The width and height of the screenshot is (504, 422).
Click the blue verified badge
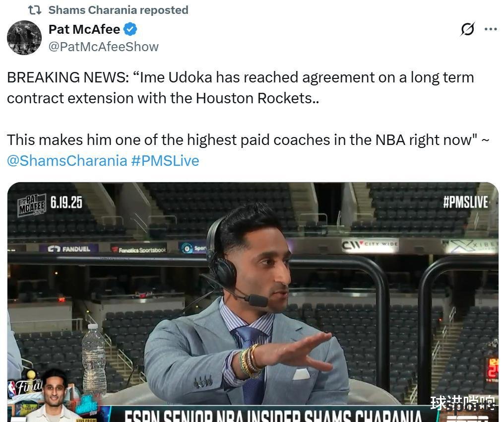point(130,29)
